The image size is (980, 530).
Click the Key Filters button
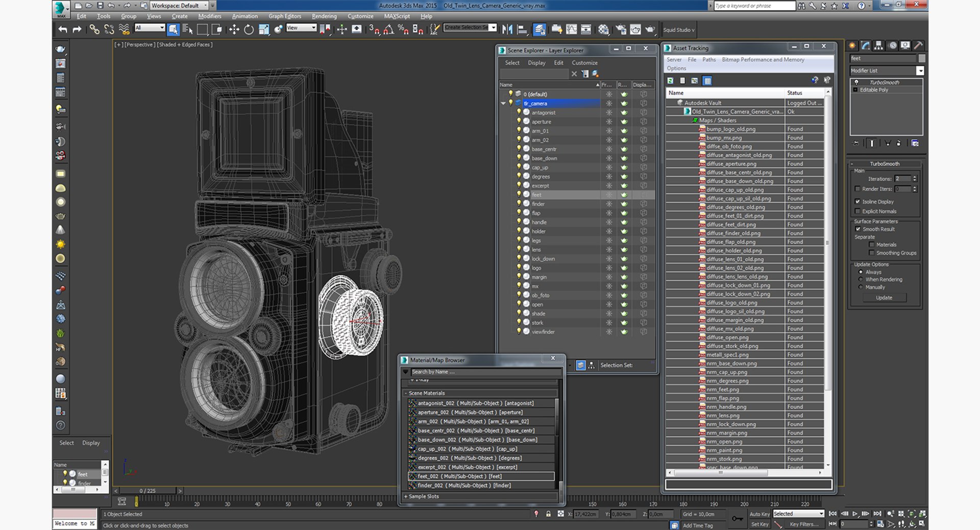pos(804,524)
